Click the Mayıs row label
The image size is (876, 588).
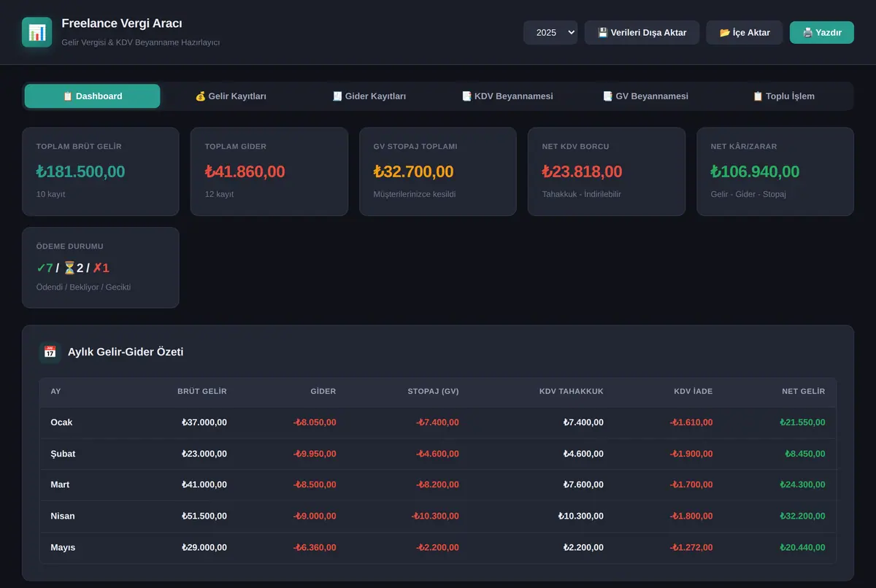pos(63,547)
